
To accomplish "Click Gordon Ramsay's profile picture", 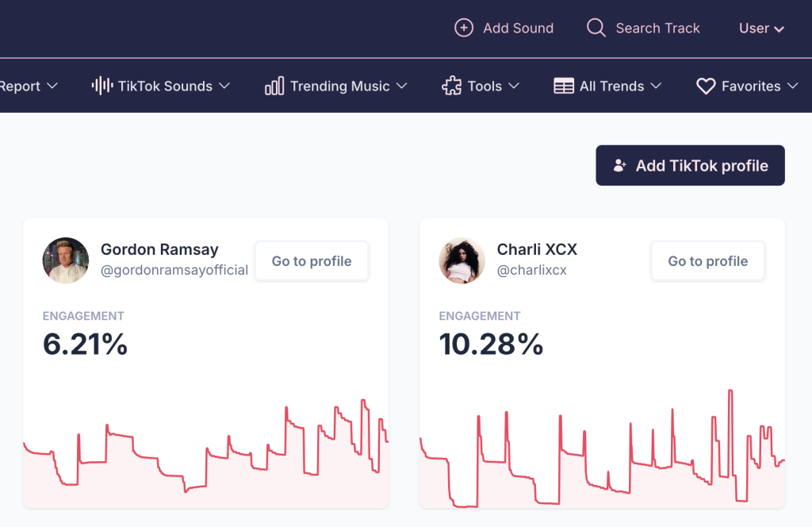I will (x=66, y=260).
